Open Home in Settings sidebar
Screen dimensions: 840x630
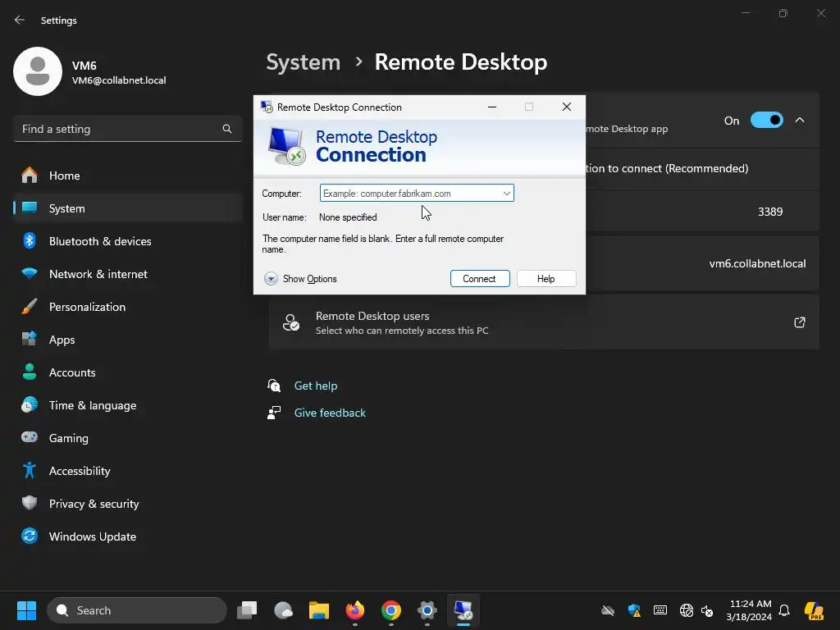[127, 176]
